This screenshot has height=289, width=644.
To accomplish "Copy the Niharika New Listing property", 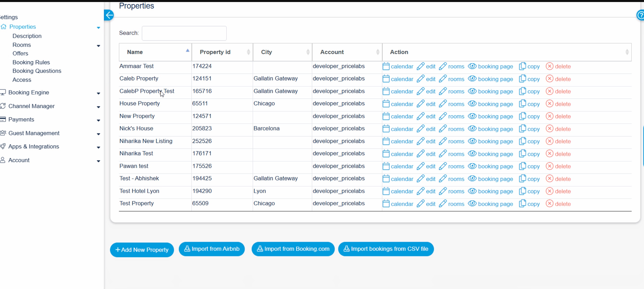I will click(x=529, y=141).
